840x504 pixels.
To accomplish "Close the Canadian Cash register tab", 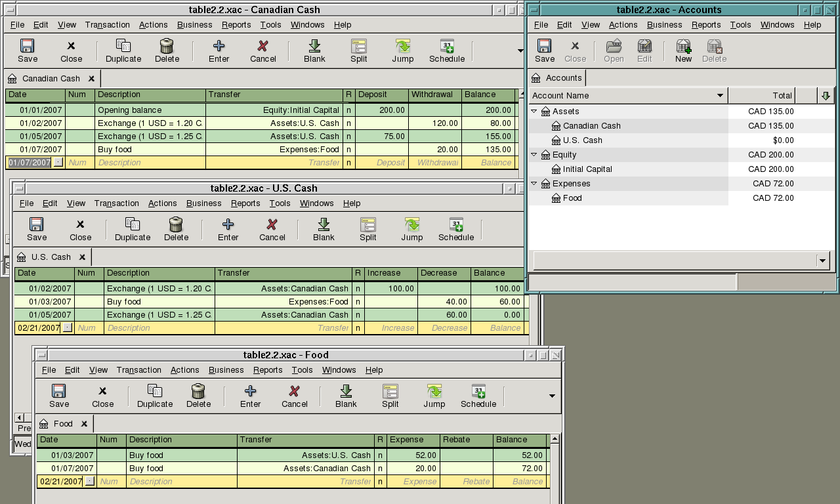I will tap(91, 79).
